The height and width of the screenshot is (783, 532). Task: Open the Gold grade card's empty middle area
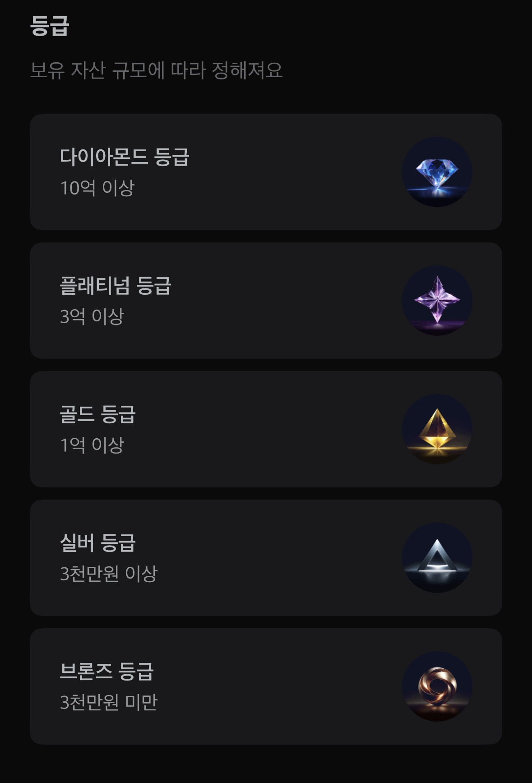tap(280, 429)
